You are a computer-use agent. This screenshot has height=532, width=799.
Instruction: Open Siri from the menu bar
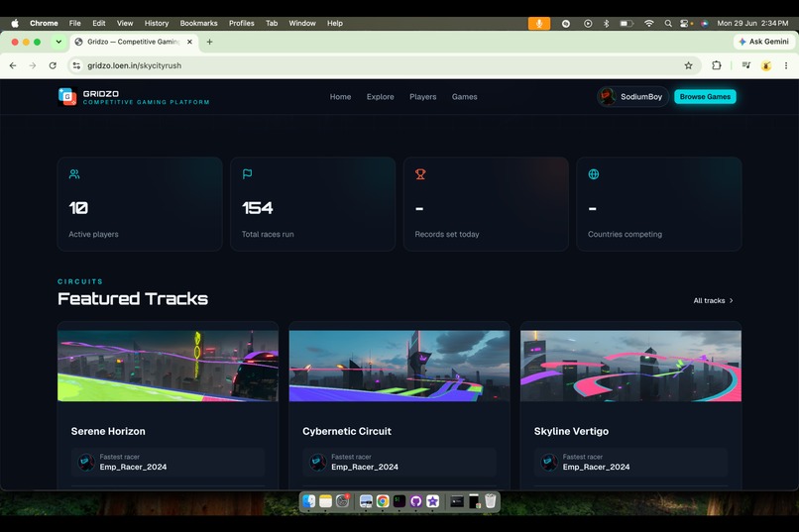click(704, 24)
